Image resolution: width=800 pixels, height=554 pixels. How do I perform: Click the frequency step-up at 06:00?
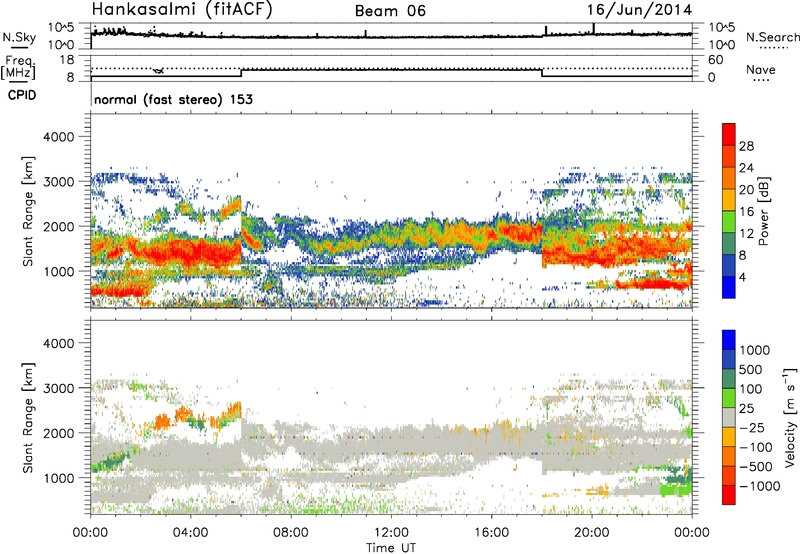(241, 73)
